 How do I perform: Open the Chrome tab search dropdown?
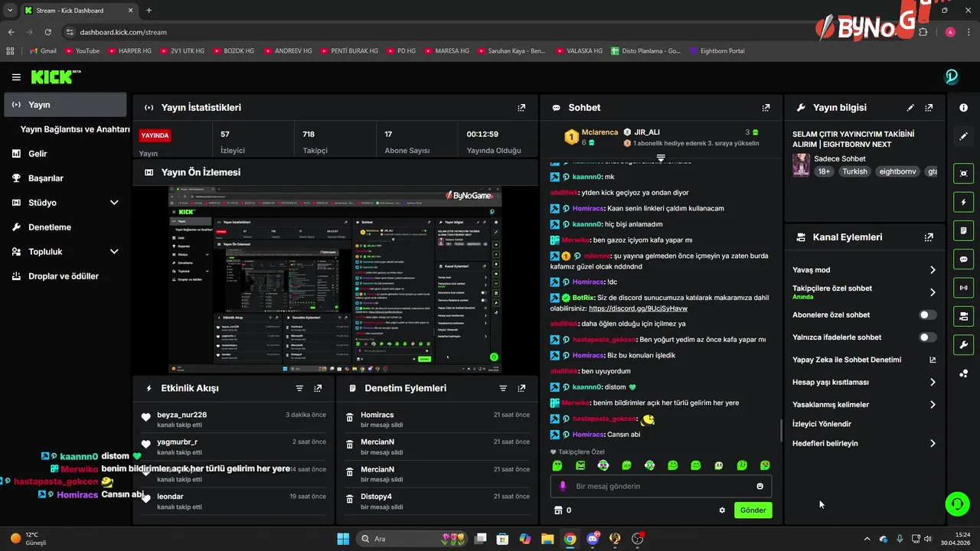tap(10, 11)
